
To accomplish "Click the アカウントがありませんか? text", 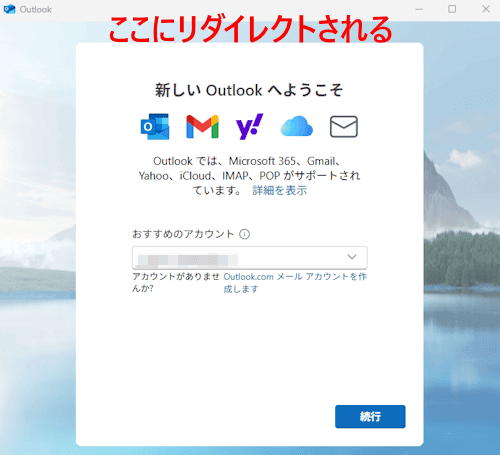I will coord(176,283).
